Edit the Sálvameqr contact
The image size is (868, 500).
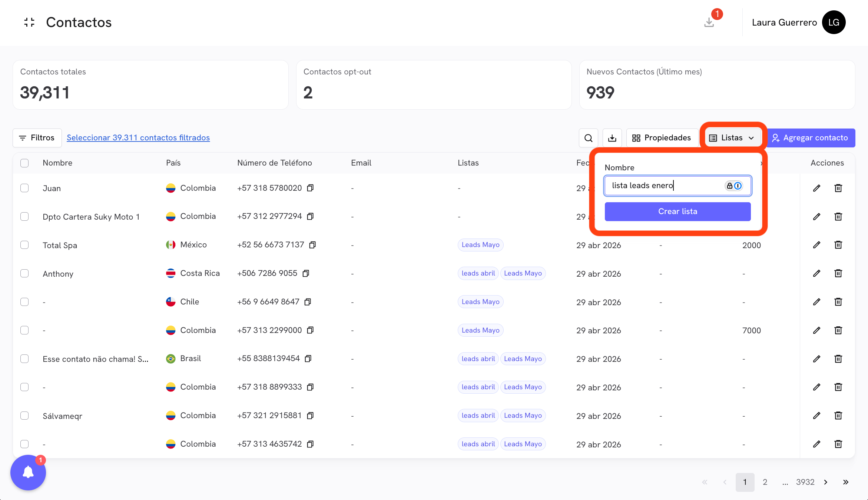pyautogui.click(x=816, y=416)
